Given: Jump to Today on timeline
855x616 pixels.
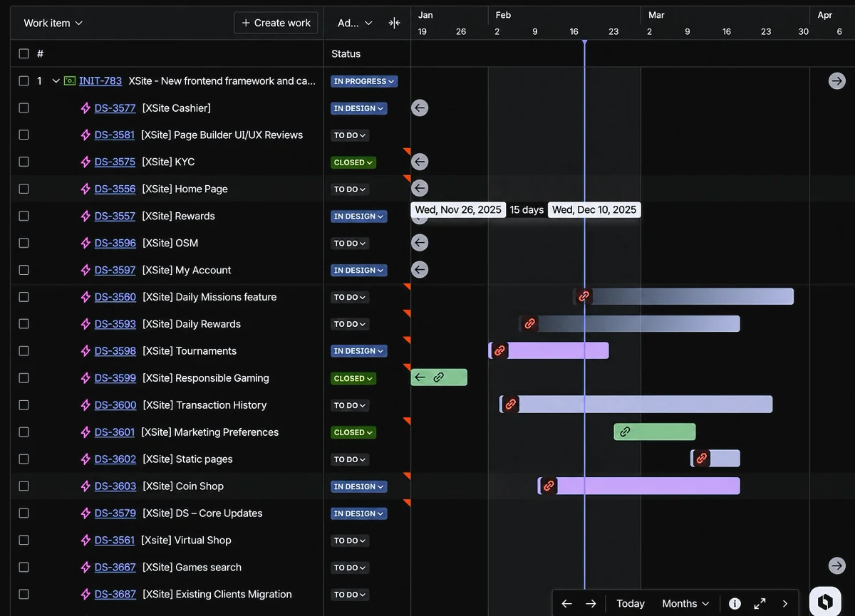Looking at the screenshot, I should coord(631,604).
